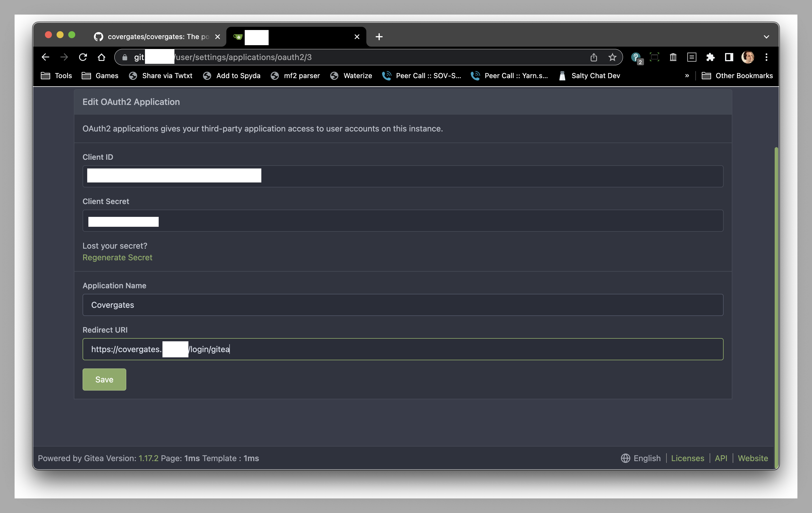Click the Save button

pos(104,379)
